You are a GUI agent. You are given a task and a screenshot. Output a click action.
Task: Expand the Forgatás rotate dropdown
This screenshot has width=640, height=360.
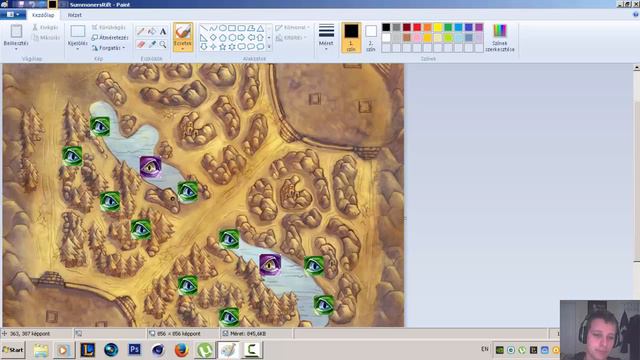point(124,48)
